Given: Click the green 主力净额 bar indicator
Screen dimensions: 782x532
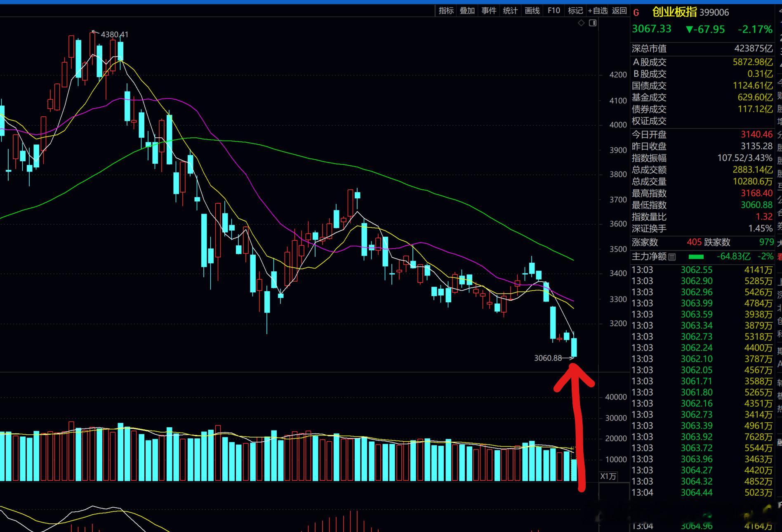Looking at the screenshot, I should (696, 257).
